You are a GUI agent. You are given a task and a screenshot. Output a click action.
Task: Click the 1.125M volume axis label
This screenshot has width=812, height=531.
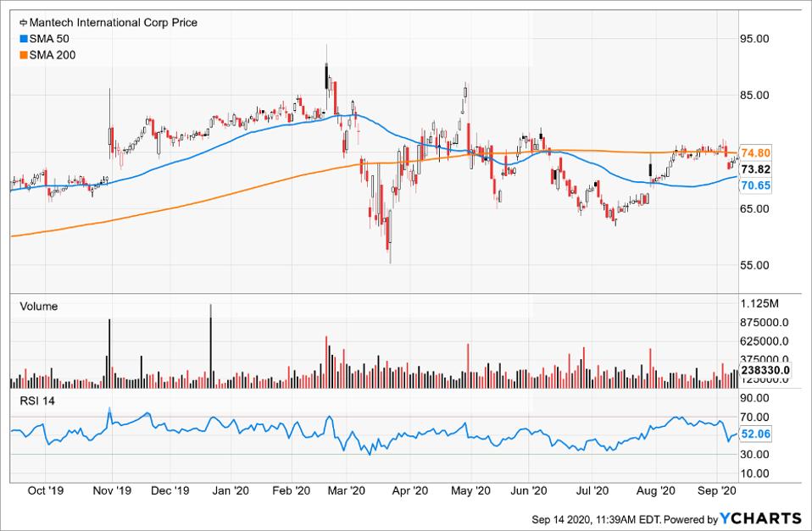tap(760, 303)
